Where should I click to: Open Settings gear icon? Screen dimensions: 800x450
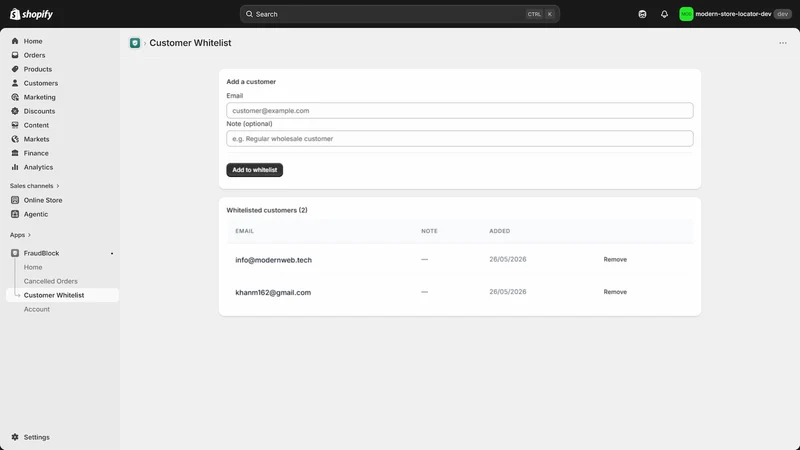tap(15, 437)
